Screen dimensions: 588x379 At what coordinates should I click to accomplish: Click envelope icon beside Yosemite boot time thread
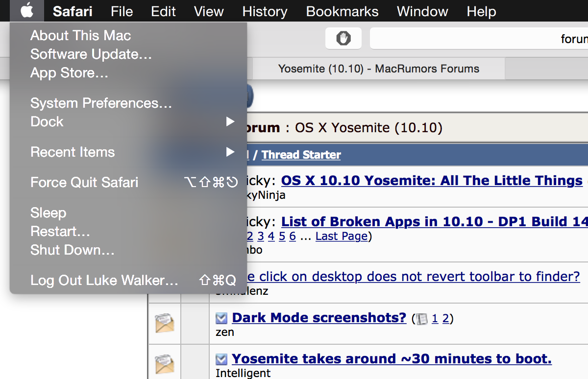click(x=165, y=365)
